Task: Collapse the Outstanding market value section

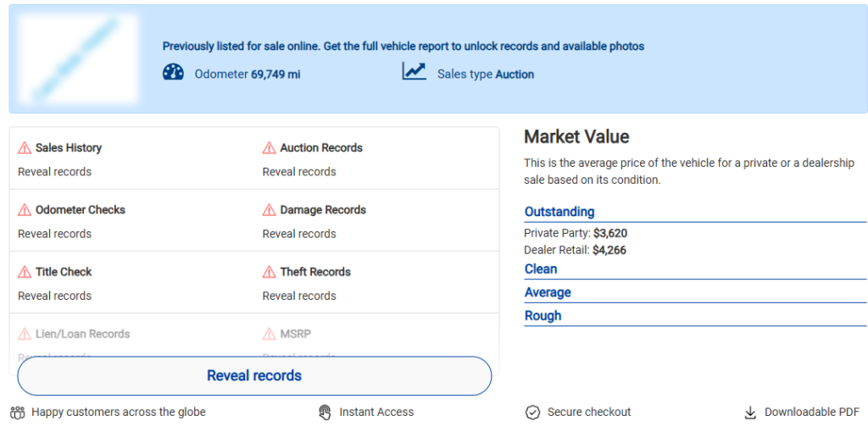Action: coord(695,212)
